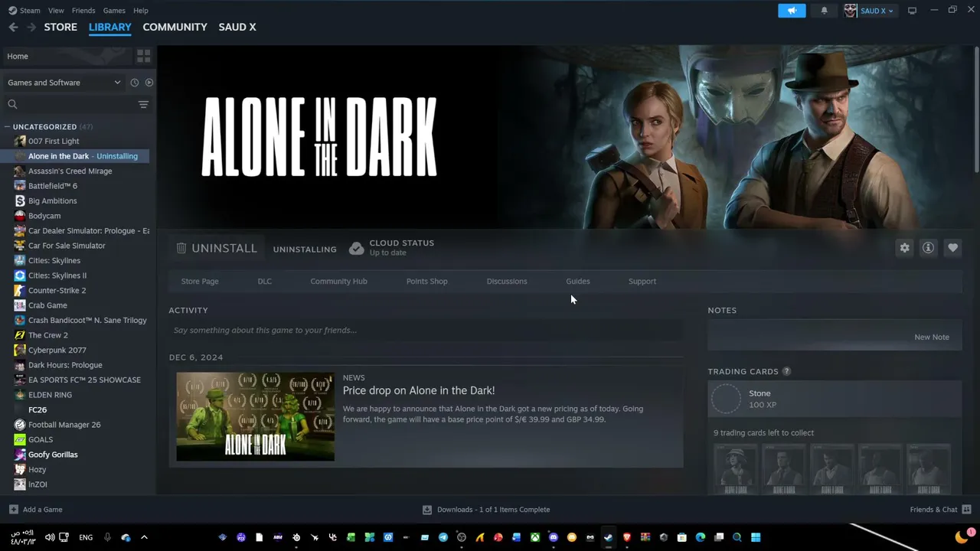This screenshot has height=551, width=980.
Task: Open the DLC link
Action: (264, 282)
